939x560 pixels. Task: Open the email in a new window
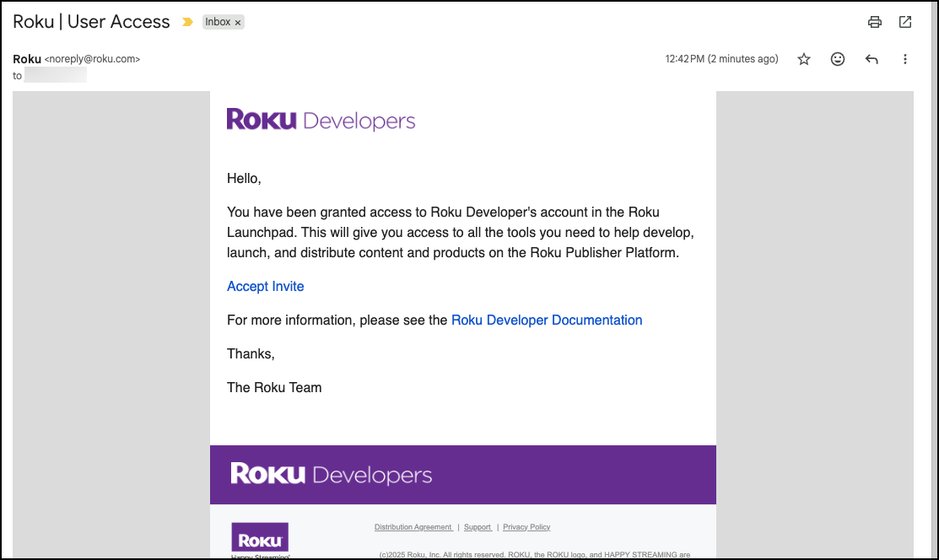click(x=905, y=22)
